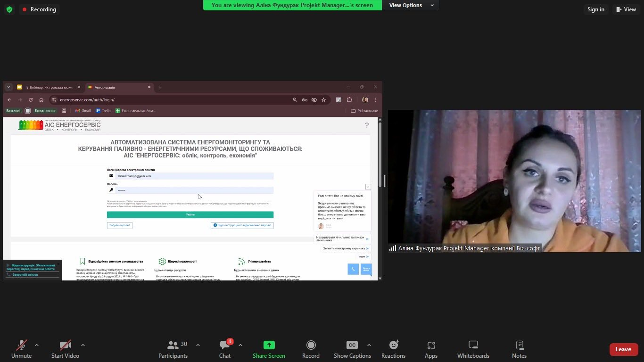Expand audio options arrow beside Unmute
Viewport: 644px width, 362px height.
37,345
